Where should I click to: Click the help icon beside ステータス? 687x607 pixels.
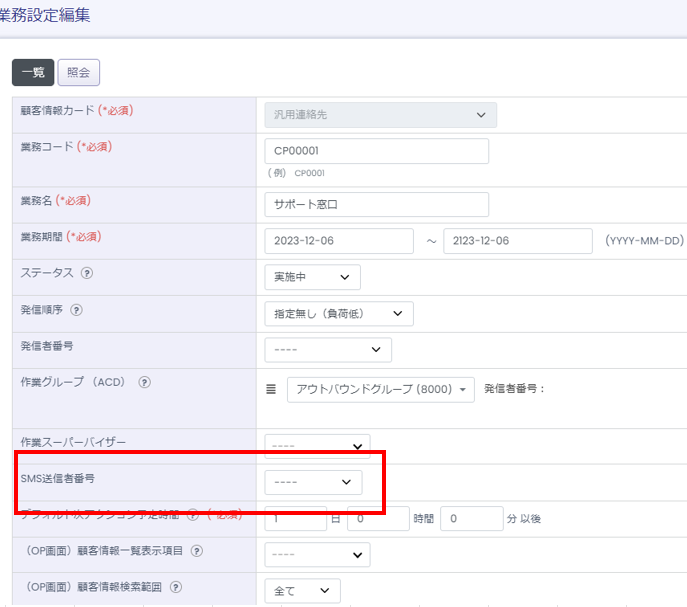coord(87,273)
